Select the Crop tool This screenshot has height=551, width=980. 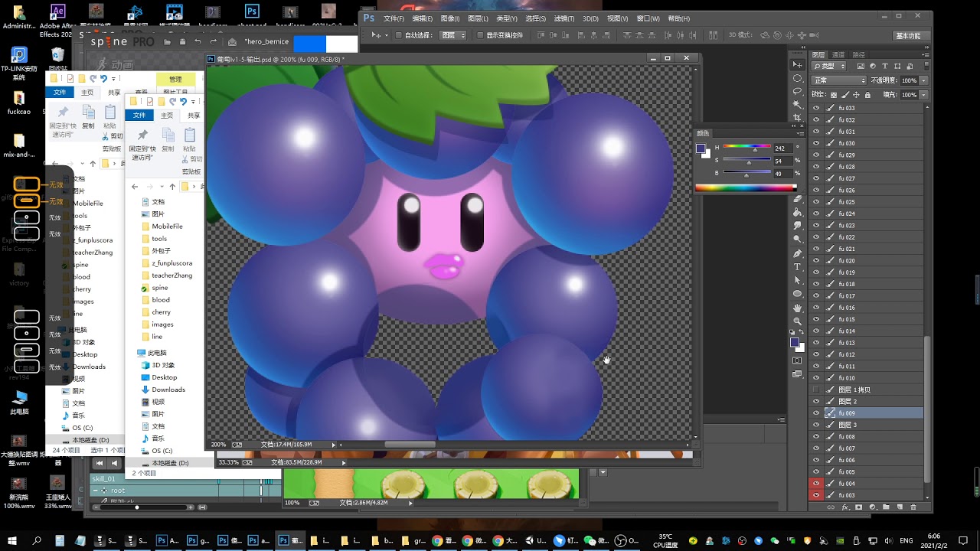pos(797,118)
